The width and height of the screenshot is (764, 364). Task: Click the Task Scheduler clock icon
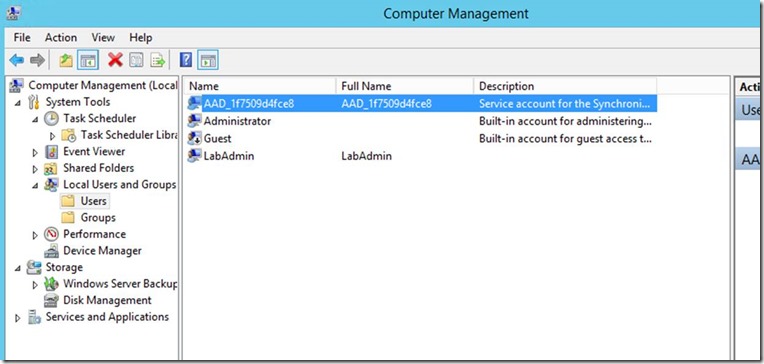[x=51, y=118]
